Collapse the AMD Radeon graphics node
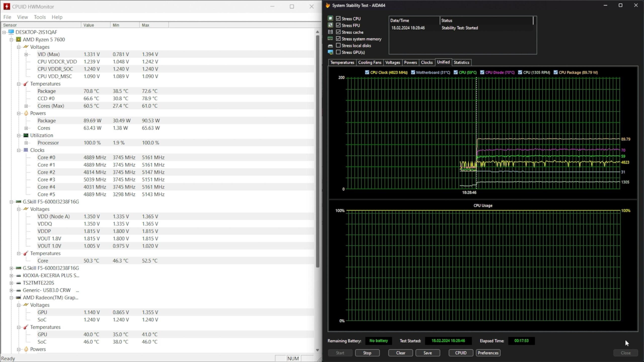644x362 pixels. tap(11, 298)
